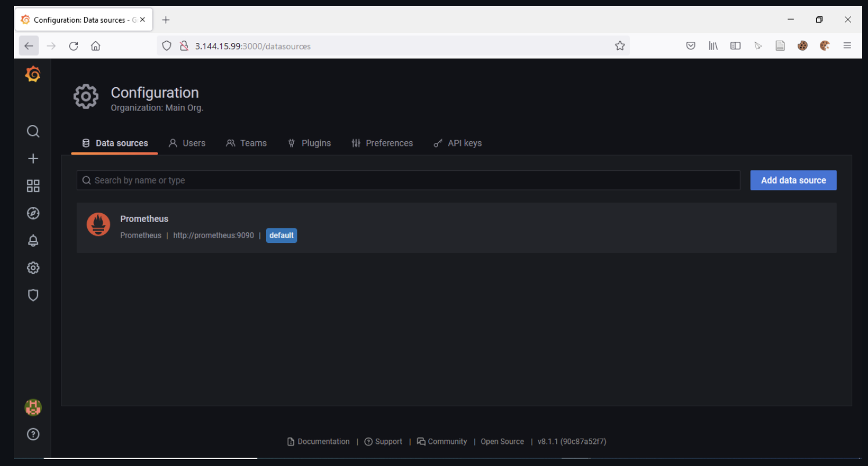Open a new browser tab
The image size is (868, 466).
click(x=166, y=20)
